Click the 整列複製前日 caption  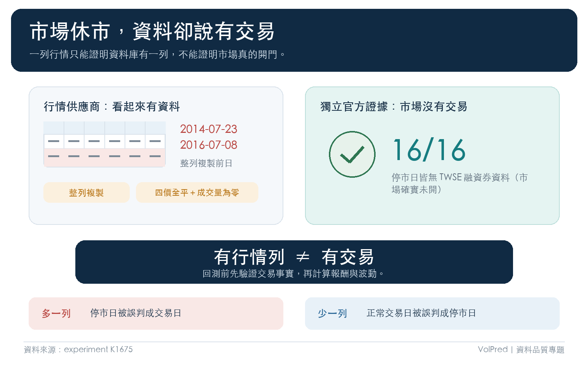coord(206,163)
